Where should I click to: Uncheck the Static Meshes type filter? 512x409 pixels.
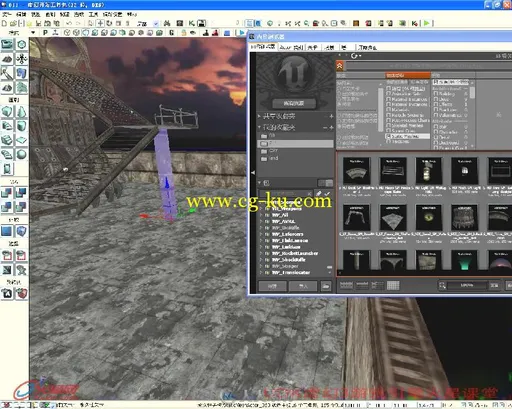tap(388, 136)
